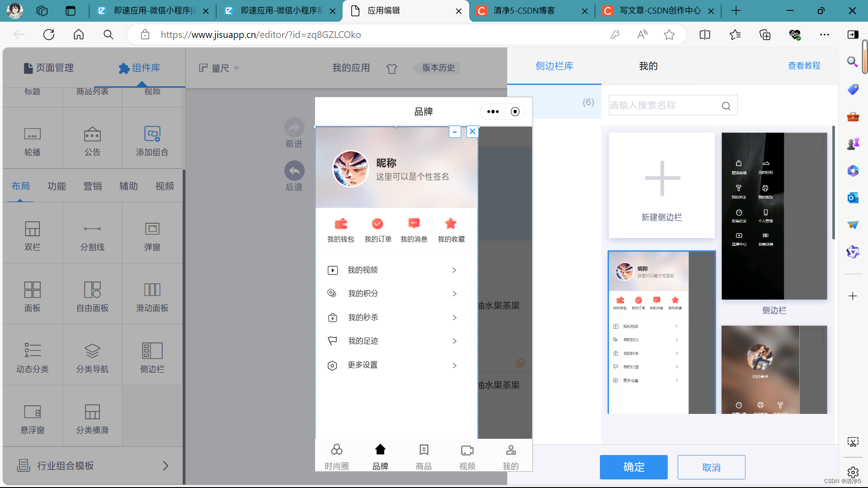Click the blue 确定 confirm button
Viewport: 868px width, 488px height.
tap(633, 467)
